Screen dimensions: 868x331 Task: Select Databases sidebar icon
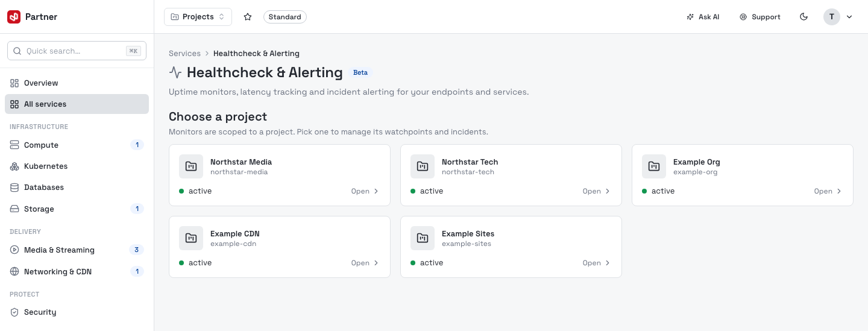coord(14,188)
